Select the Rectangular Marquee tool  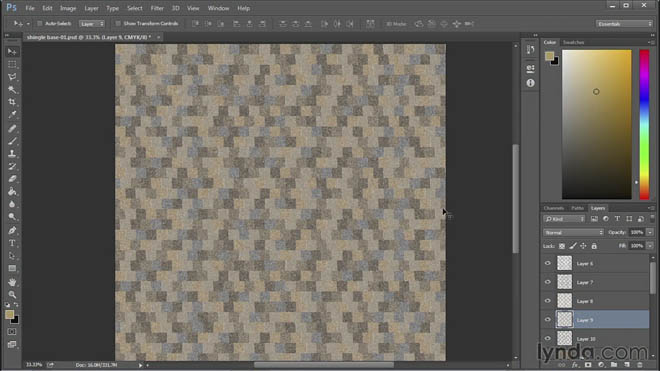pos(12,64)
